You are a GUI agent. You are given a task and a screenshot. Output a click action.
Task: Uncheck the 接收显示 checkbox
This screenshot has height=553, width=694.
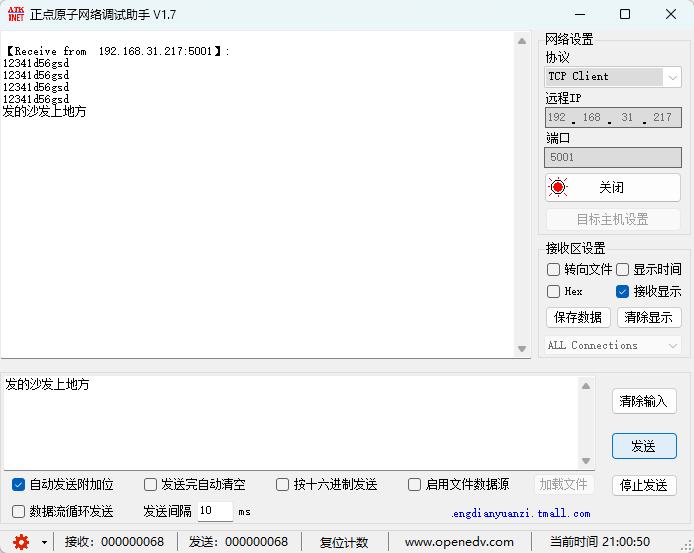(x=622, y=291)
